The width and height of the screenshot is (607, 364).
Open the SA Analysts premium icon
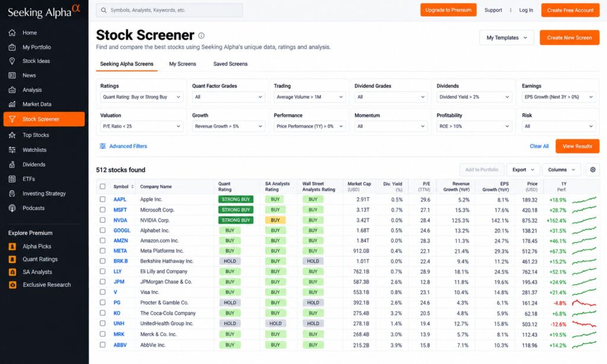point(12,272)
